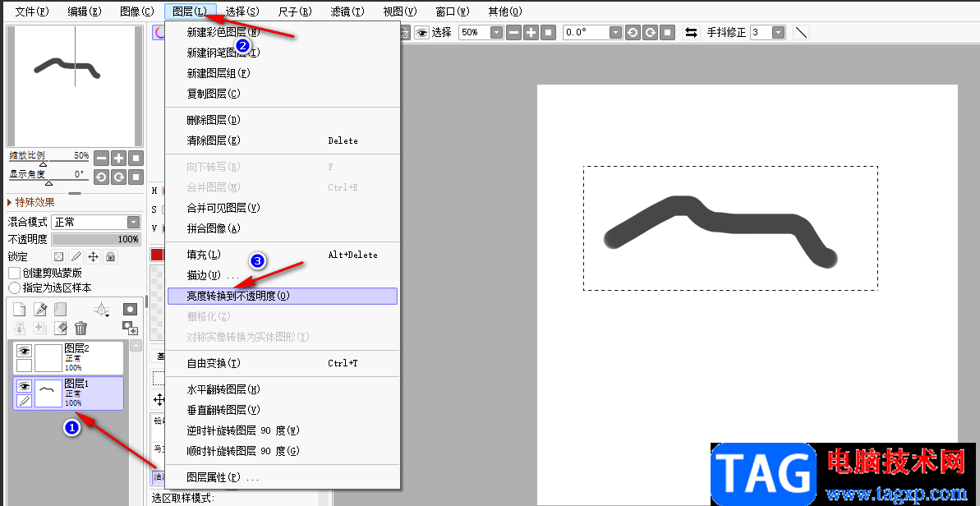Open the 滤镜 menu

(347, 11)
